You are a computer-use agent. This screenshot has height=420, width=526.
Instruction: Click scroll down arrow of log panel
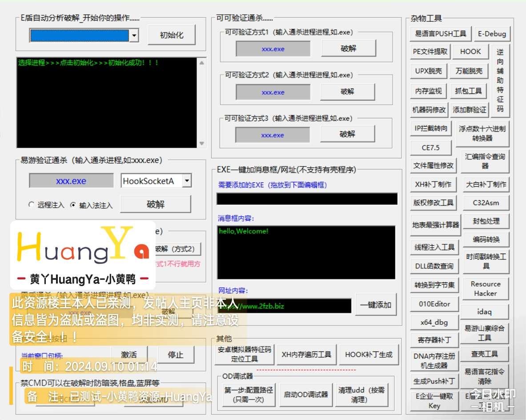[x=201, y=143]
